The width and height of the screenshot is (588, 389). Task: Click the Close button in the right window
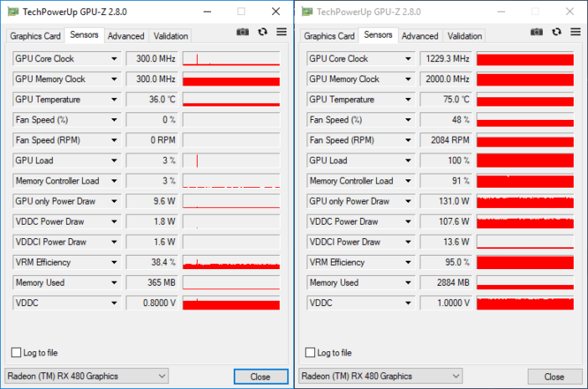pos(554,376)
